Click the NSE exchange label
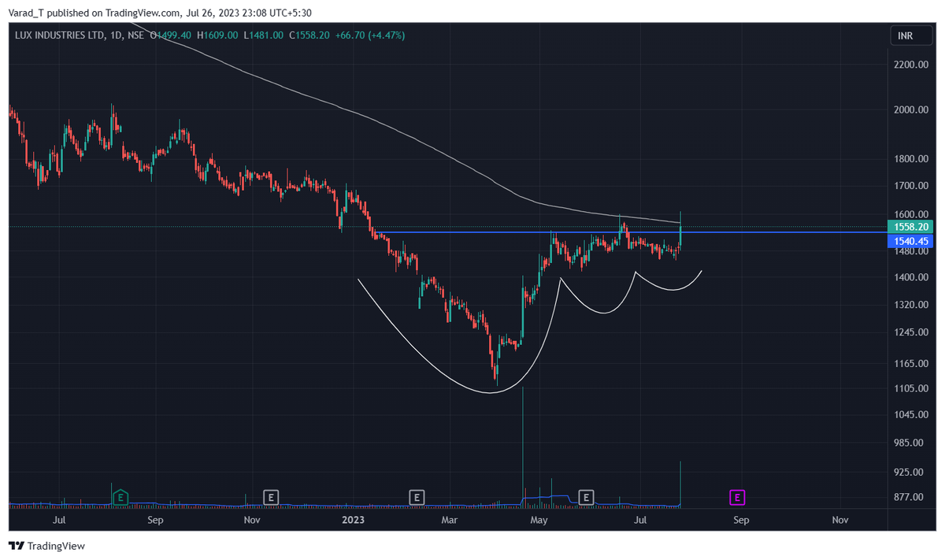 (135, 35)
